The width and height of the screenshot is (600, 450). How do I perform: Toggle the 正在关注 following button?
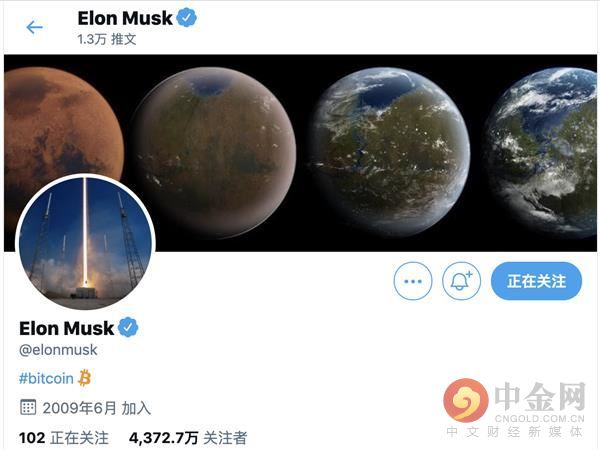click(x=536, y=281)
